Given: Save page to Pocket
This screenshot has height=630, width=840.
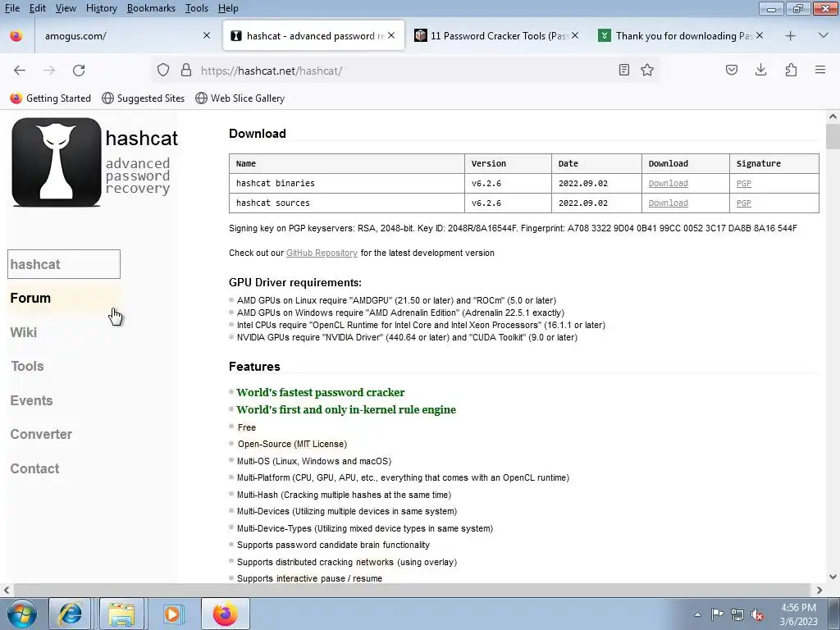Looking at the screenshot, I should pos(731,71).
